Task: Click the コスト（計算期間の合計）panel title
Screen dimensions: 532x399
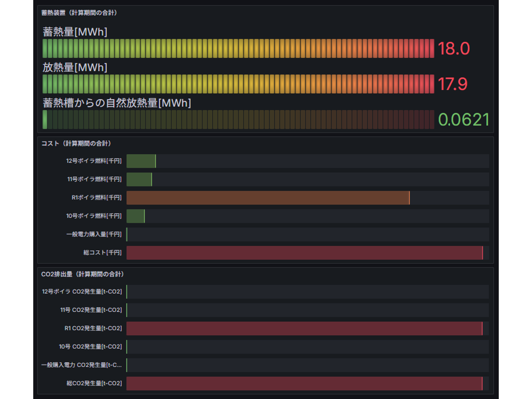Action: (76, 144)
